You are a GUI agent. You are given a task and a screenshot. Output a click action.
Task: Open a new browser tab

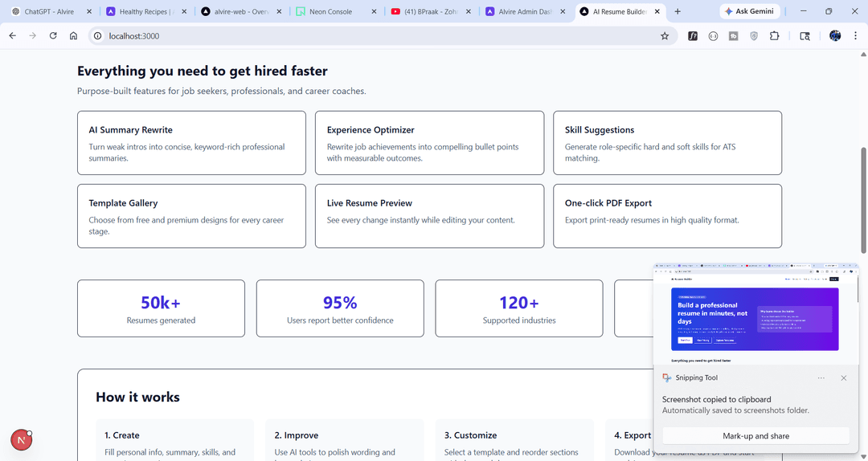point(678,11)
